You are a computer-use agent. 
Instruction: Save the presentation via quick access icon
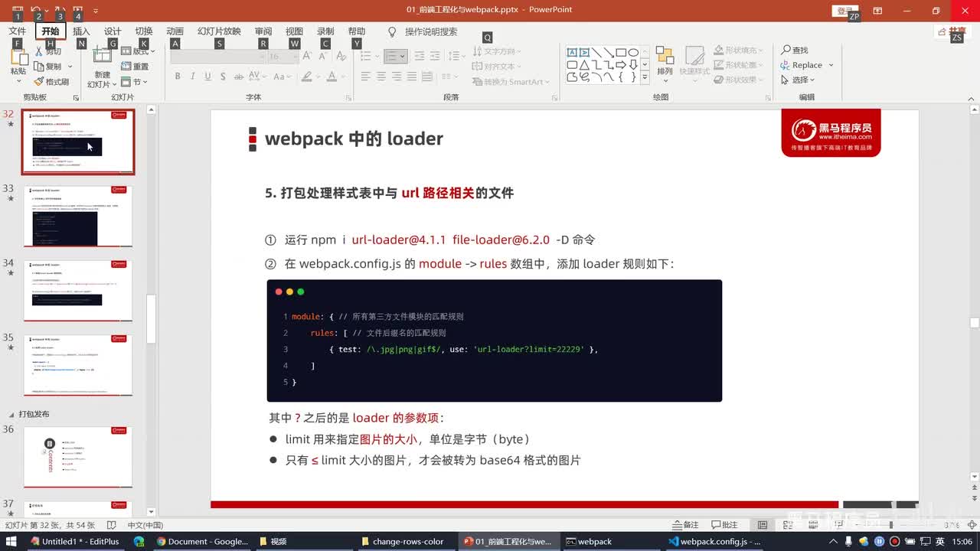click(18, 10)
